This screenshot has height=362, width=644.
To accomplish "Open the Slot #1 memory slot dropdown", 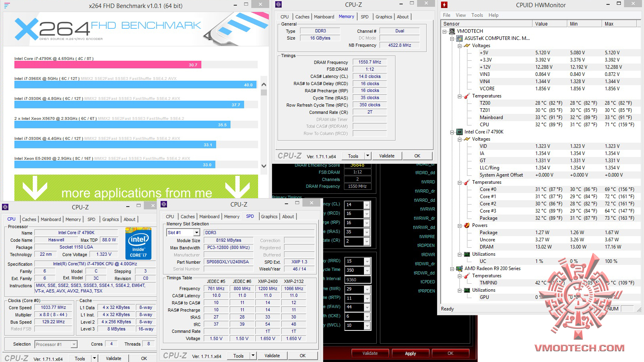I will point(197,233).
